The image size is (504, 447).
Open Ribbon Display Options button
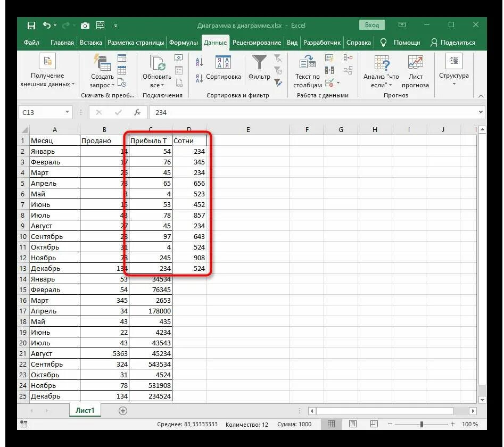tap(402, 24)
